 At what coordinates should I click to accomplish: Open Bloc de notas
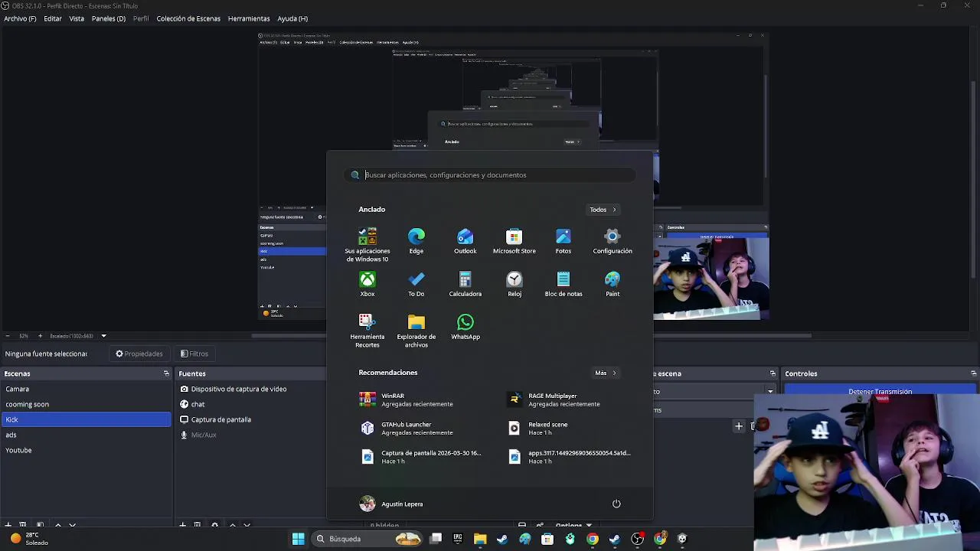point(563,284)
